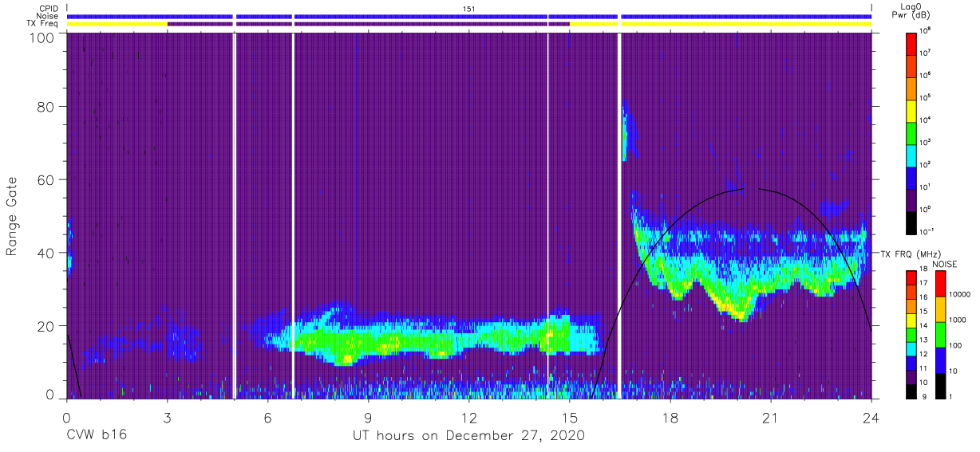Click the TX FRQ legend value '9'

[x=923, y=396]
